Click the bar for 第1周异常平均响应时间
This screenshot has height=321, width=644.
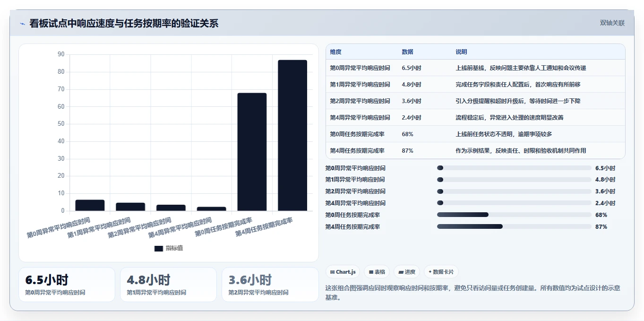point(130,207)
